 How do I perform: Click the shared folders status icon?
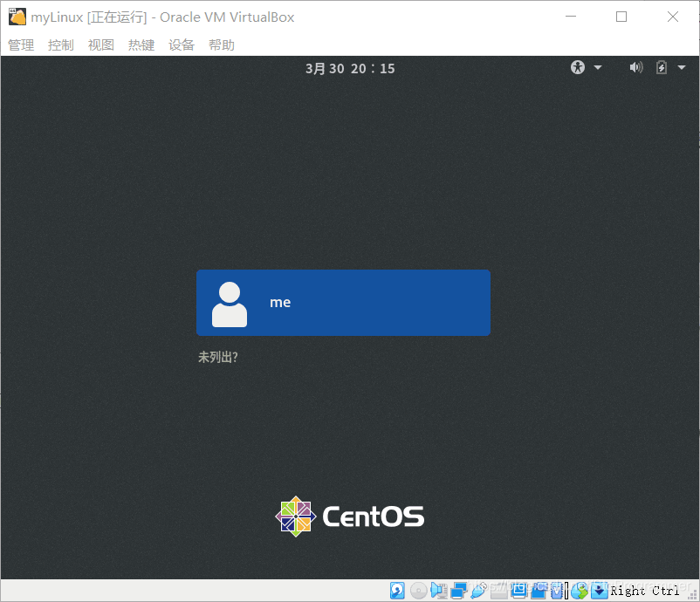click(x=499, y=591)
